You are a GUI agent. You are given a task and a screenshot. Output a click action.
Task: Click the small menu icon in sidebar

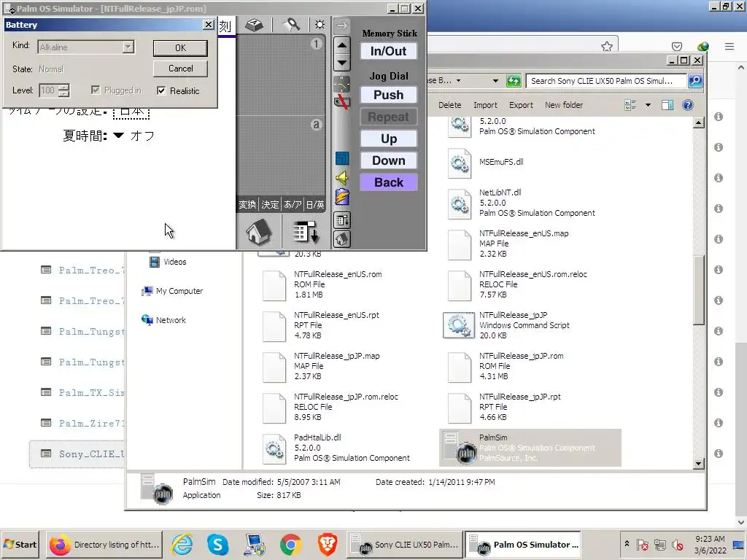point(341,220)
